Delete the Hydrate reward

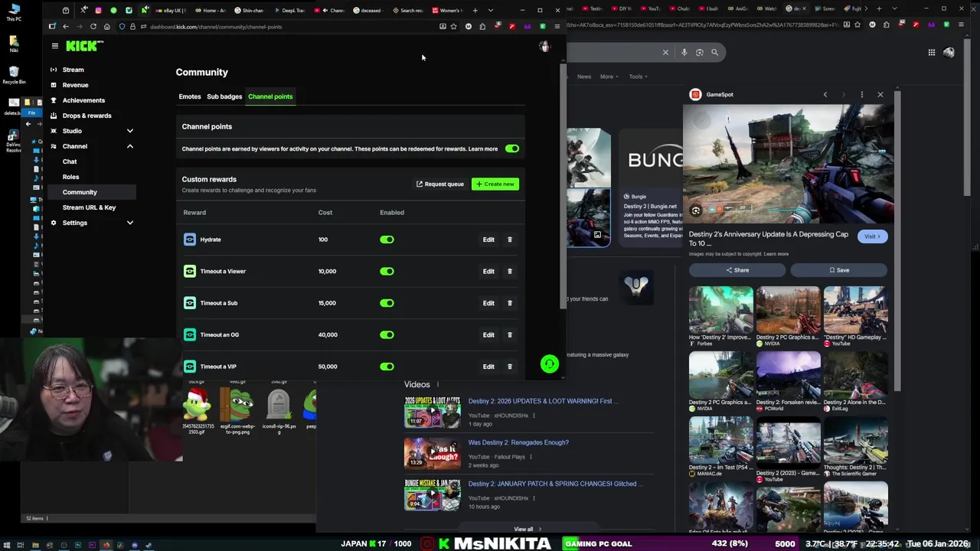tap(510, 240)
